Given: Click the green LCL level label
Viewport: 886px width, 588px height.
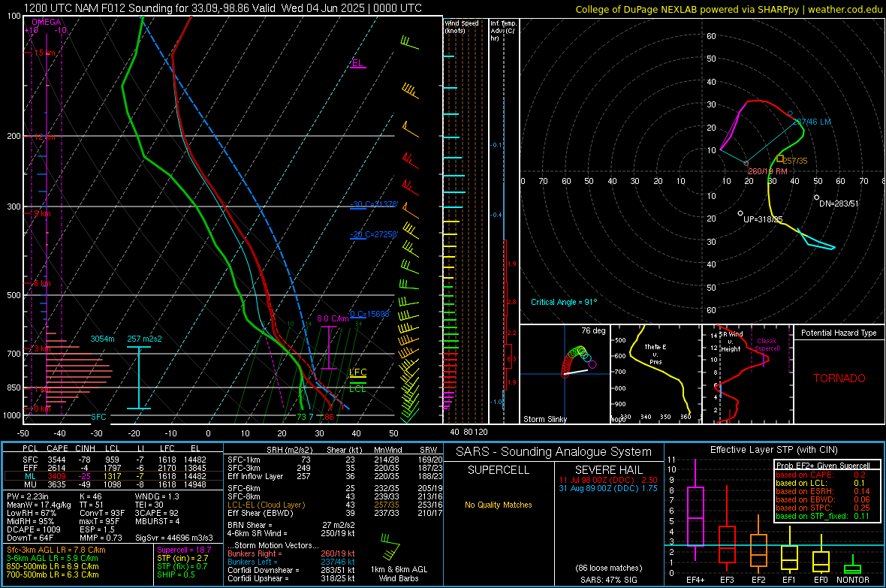Looking at the screenshot, I should pyautogui.click(x=357, y=389).
